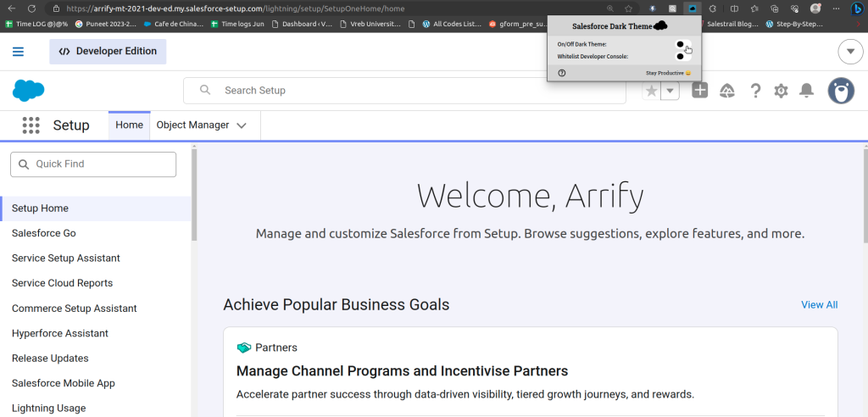Image resolution: width=868 pixels, height=417 pixels.
Task: Click the browser address bar URL
Action: coord(236,8)
